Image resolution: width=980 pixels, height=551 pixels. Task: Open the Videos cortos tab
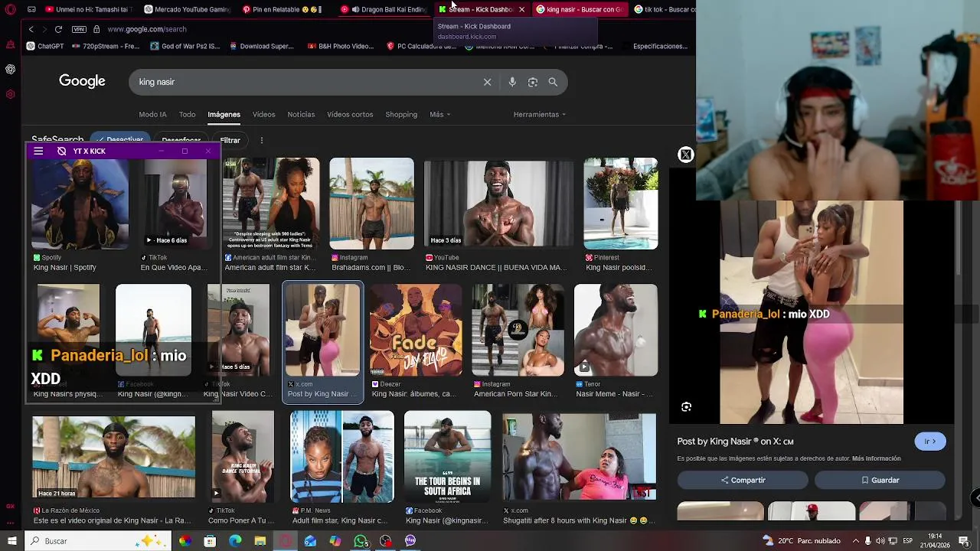350,114
